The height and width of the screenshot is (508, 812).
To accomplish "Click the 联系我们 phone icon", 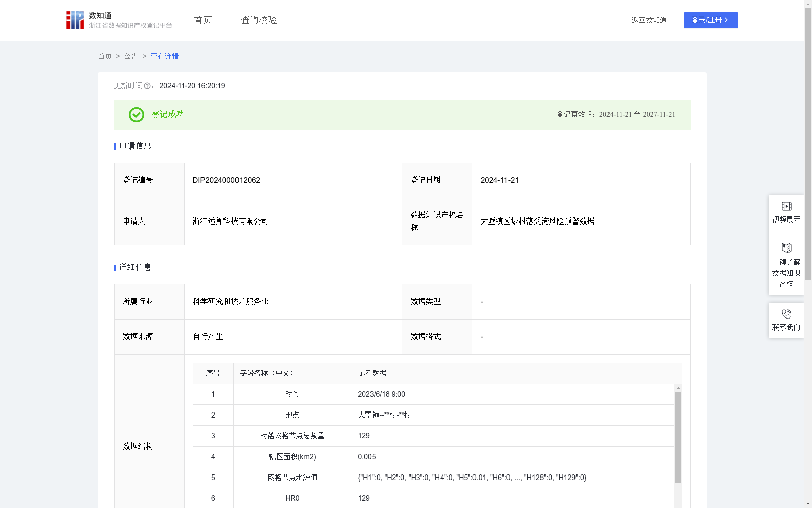I will (x=786, y=314).
